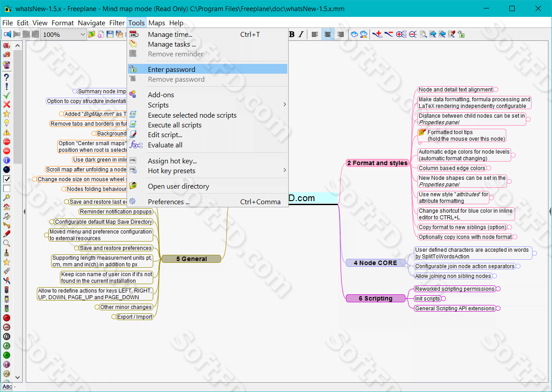Save the map with the floppy icon
The height and width of the screenshot is (392, 552).
point(110,34)
